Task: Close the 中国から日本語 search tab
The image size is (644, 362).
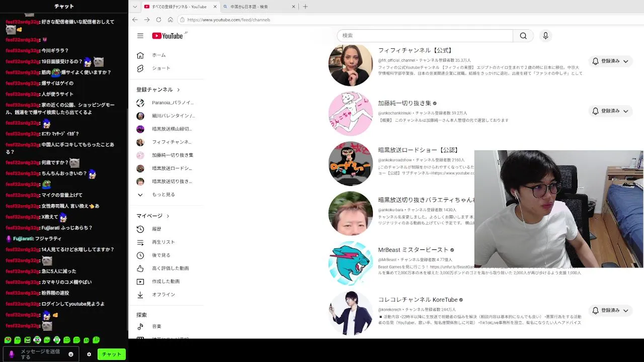Action: click(293, 7)
